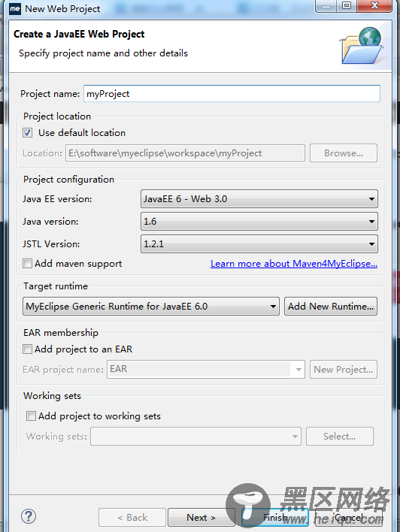Minimize the New Web Project dialog
The width and height of the screenshot is (400, 532).
pos(326,6)
